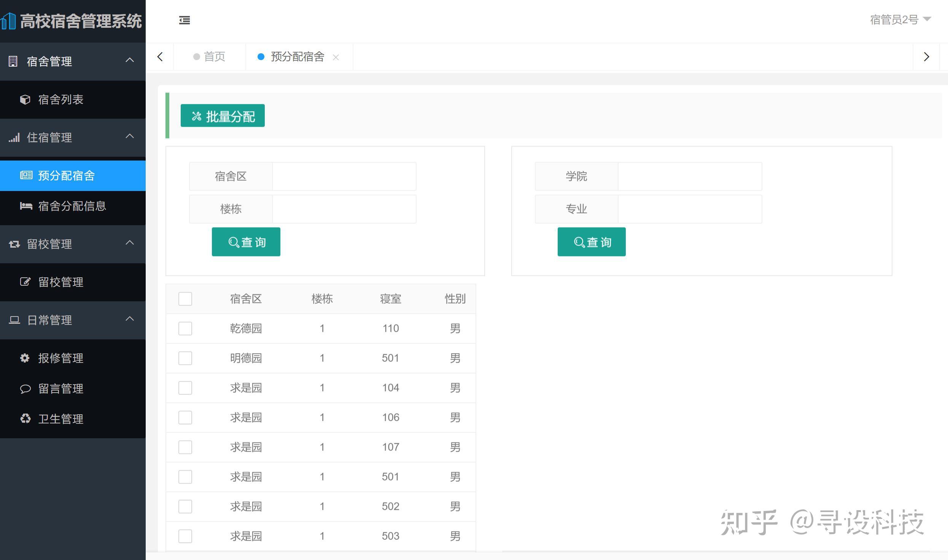
Task: Check the row for 求是园 room 502
Action: 185,506
